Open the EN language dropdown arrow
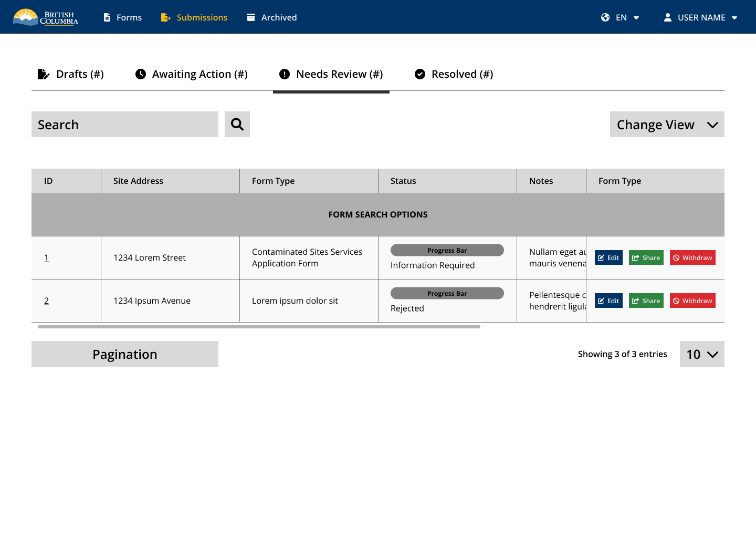756x538 pixels. point(636,18)
